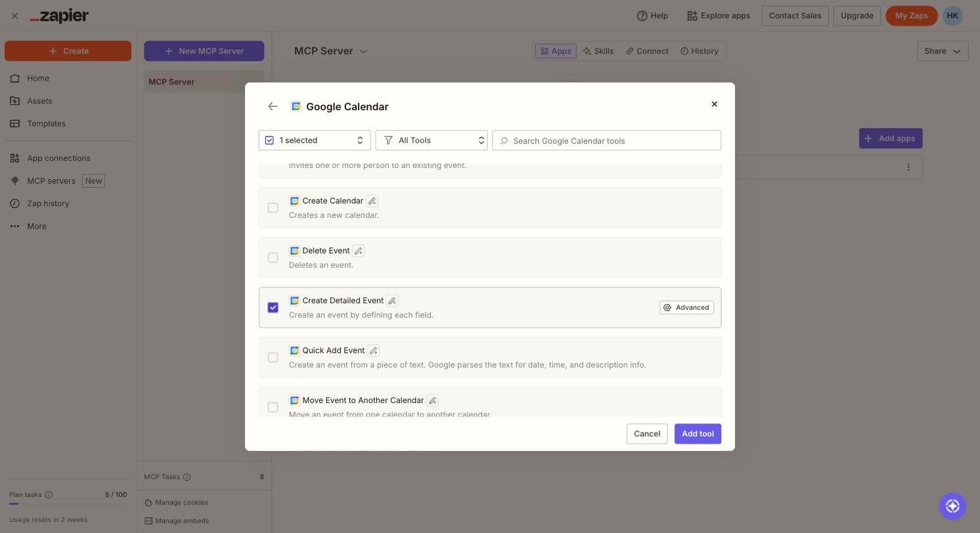Click the Add tool button
This screenshot has height=533, width=980.
(x=698, y=434)
